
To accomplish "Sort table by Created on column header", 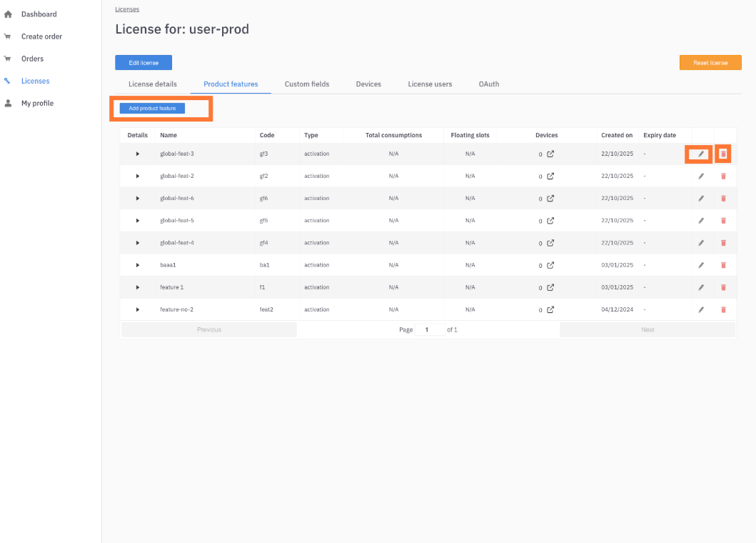I will (x=616, y=135).
